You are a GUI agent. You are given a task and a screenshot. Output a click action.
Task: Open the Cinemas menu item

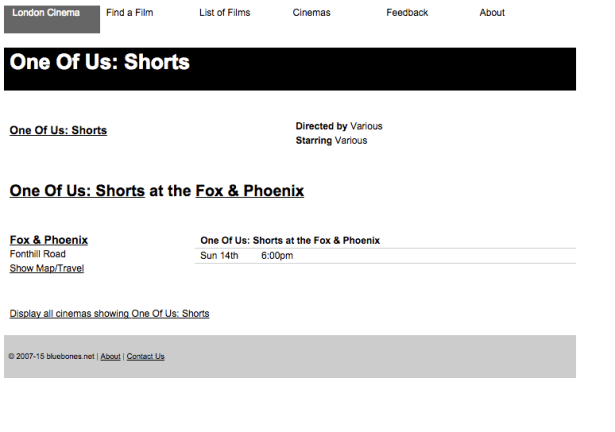[311, 13]
